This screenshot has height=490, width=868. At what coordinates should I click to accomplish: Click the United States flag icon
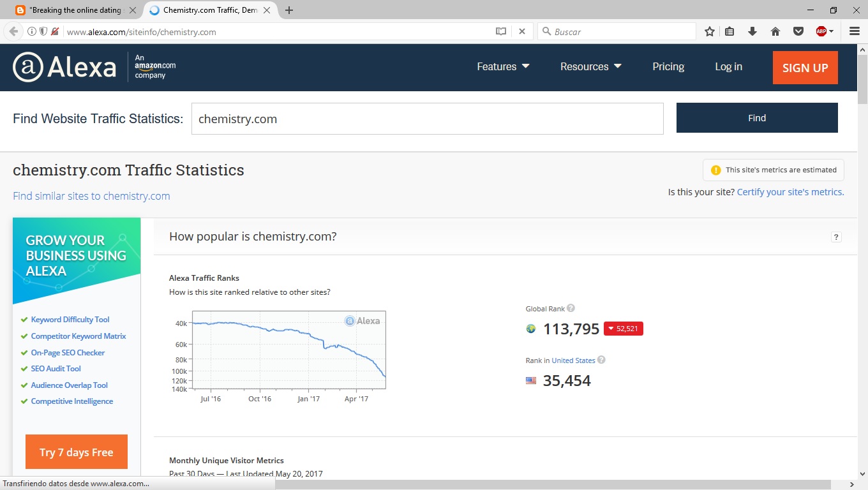pos(531,381)
